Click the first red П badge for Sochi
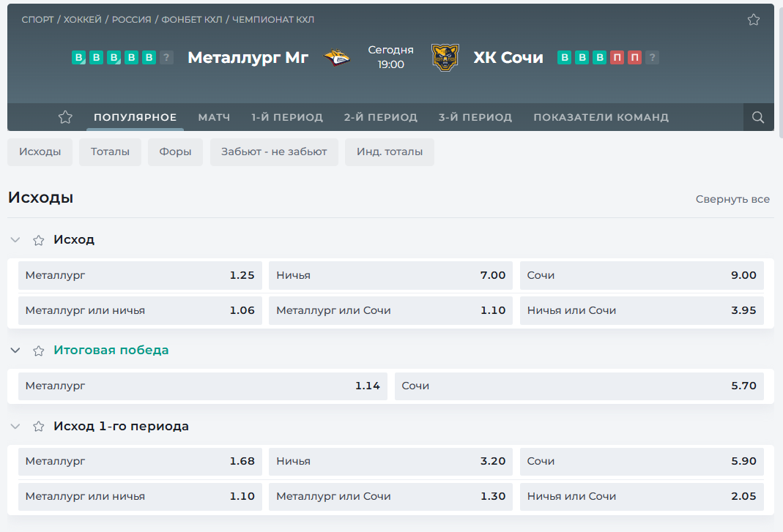This screenshot has width=783, height=532. point(617,58)
